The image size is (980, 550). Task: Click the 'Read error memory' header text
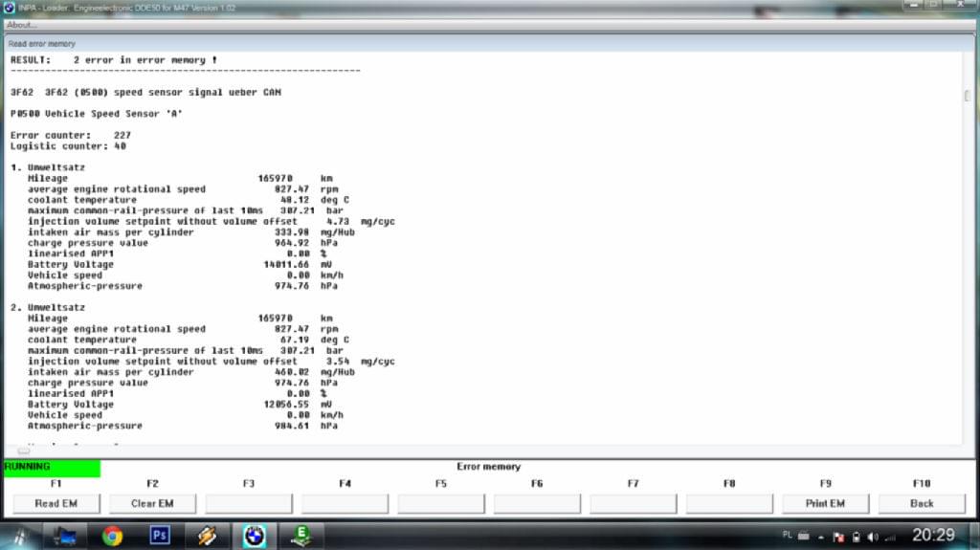(x=42, y=44)
